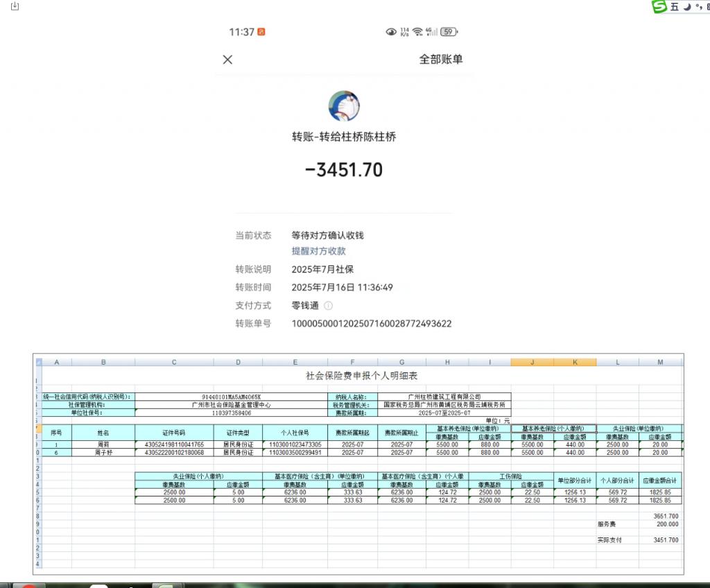710x588 pixels.
Task: Click the download icon in the top-left corner
Action: pos(15,6)
